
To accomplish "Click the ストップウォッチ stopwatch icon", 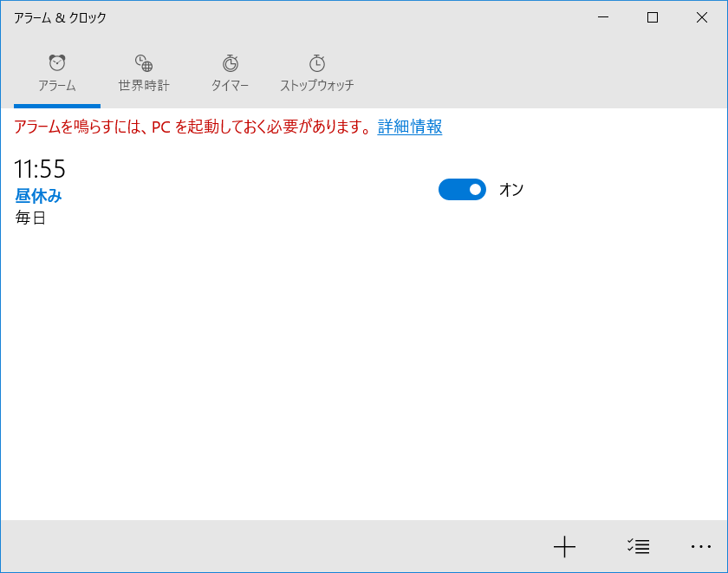I will 317,62.
